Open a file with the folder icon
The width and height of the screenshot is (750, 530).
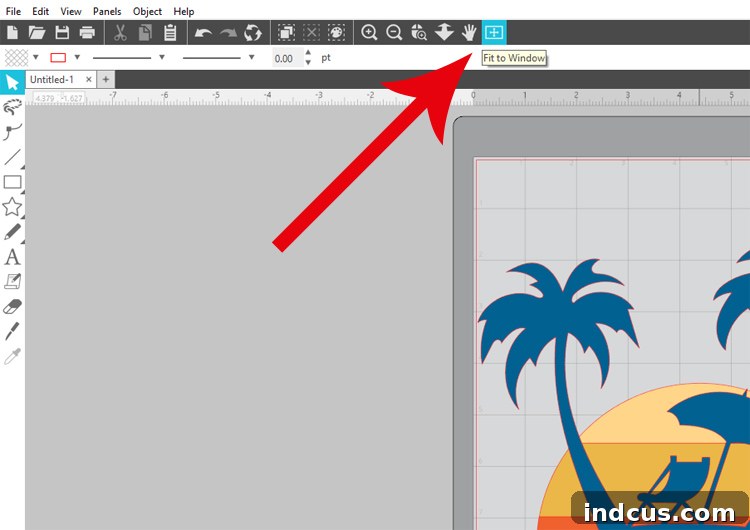pos(37,33)
